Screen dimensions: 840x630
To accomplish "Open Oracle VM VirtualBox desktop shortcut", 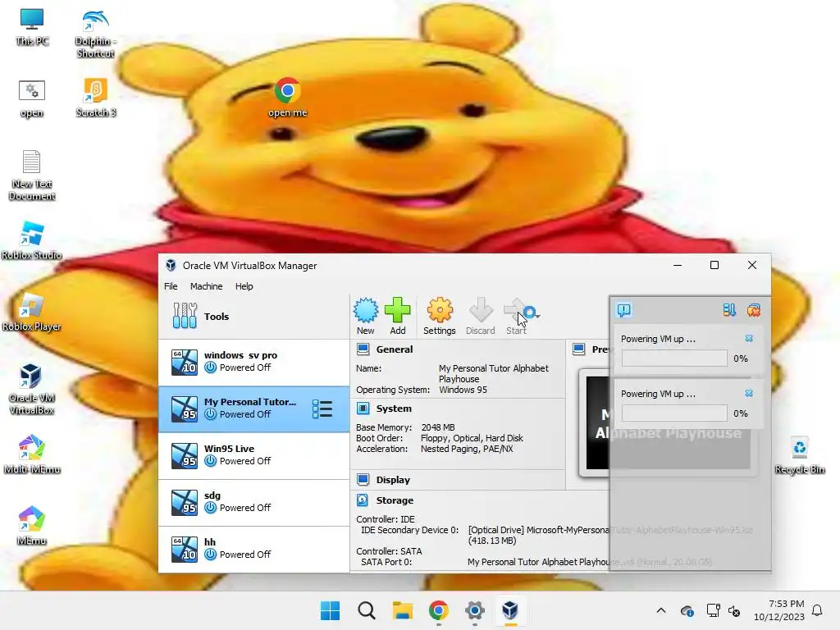I will 32,389.
